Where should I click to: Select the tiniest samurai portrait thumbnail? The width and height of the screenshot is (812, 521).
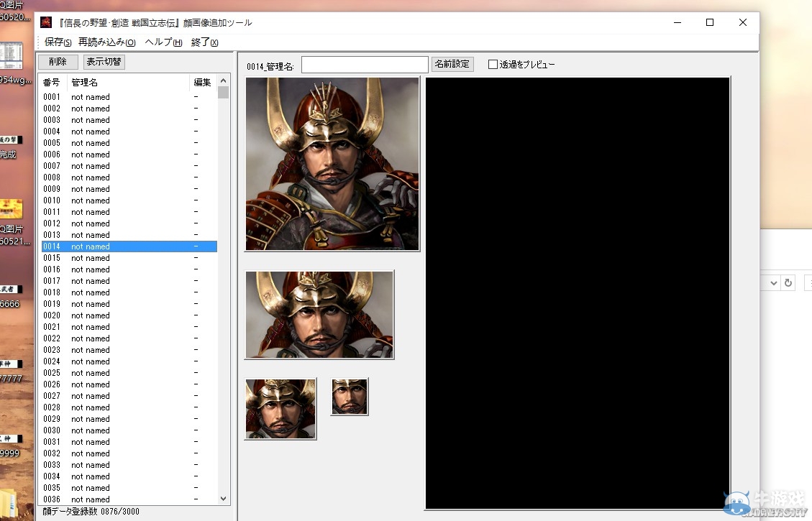350,397
